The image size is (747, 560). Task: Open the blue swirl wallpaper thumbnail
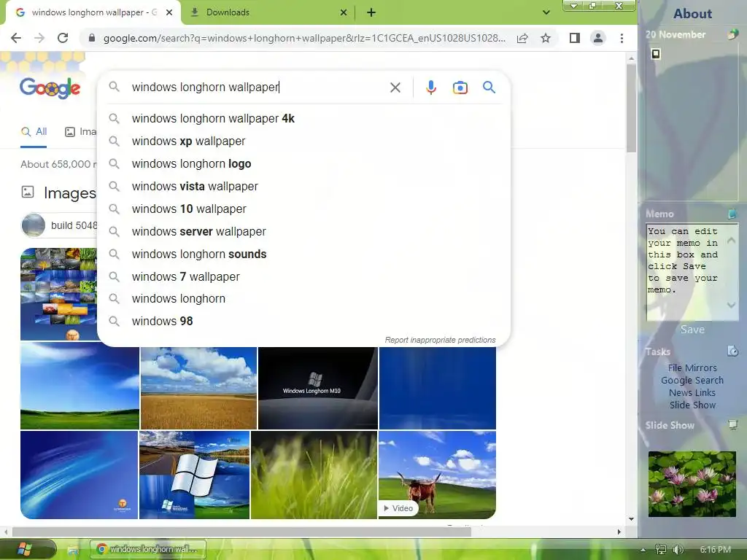(79, 475)
